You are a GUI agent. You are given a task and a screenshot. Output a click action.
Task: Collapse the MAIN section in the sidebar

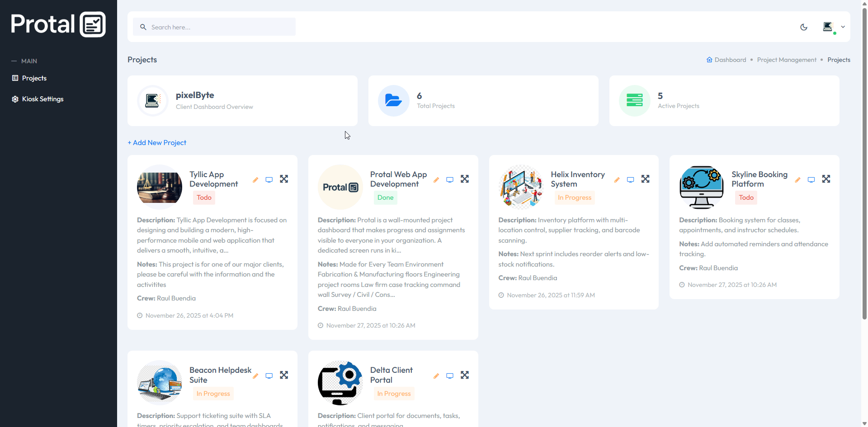tap(14, 61)
